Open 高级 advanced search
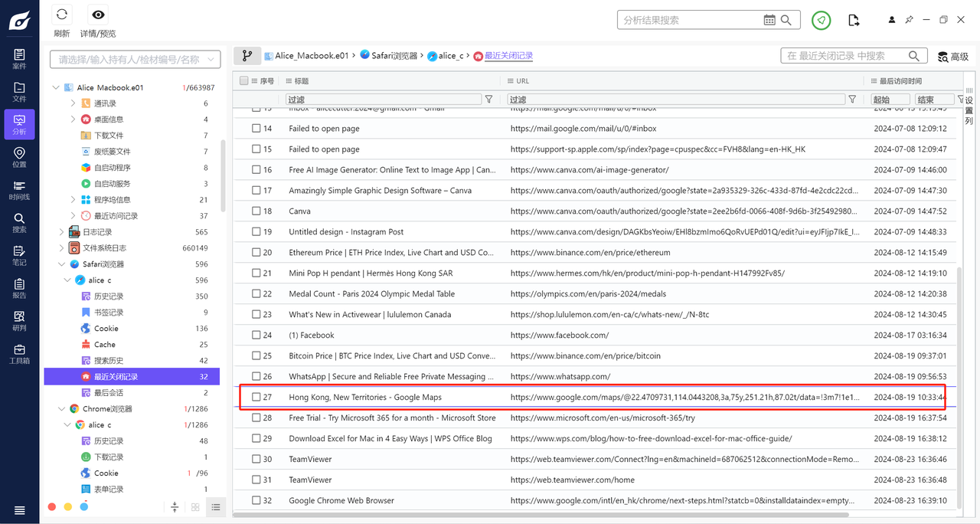This screenshot has width=980, height=524. [953, 57]
